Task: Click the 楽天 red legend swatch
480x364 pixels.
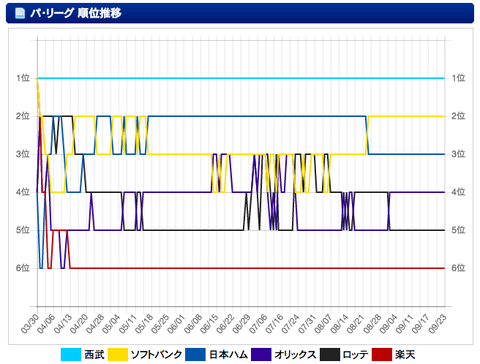Action: (x=382, y=354)
